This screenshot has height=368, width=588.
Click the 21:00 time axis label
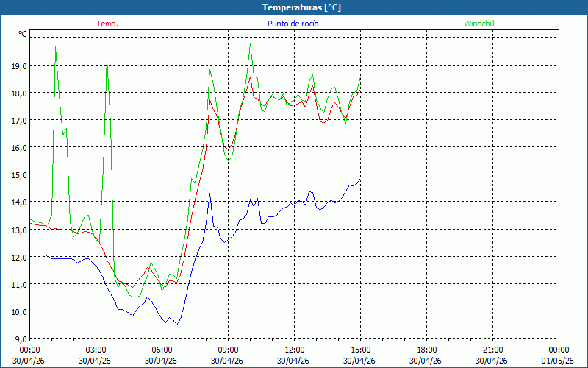pos(493,350)
